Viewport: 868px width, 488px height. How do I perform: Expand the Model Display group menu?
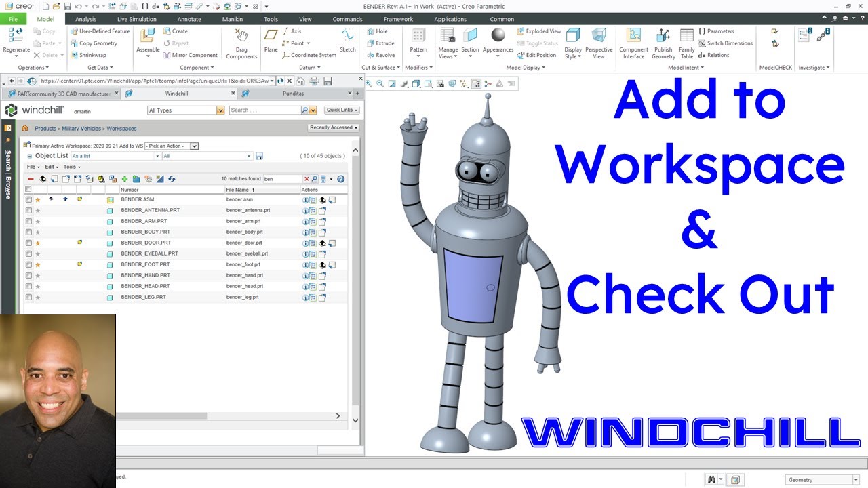pos(526,68)
